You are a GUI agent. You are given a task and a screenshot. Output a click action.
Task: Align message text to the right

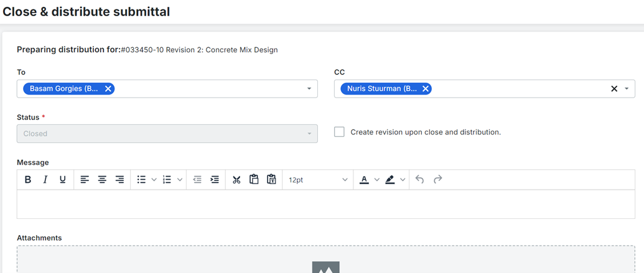[119, 179]
